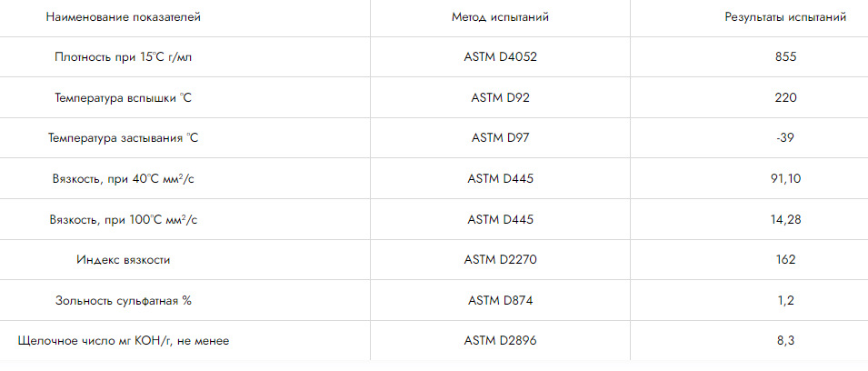Click the flash point value 220
The height and width of the screenshot is (371, 868).
click(x=785, y=98)
